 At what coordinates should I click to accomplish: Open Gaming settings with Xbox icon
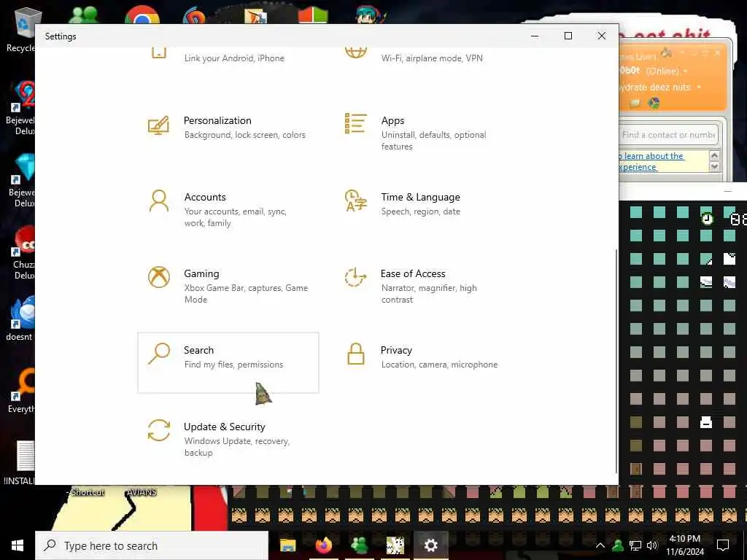[x=228, y=286]
